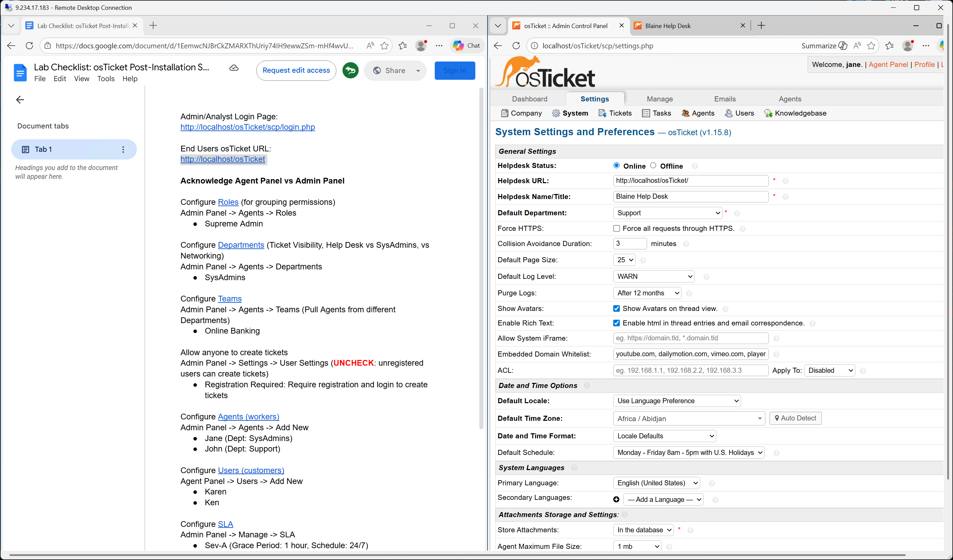Image resolution: width=953 pixels, height=560 pixels.
Task: Click the Knowledgebase settings icon
Action: click(x=768, y=113)
